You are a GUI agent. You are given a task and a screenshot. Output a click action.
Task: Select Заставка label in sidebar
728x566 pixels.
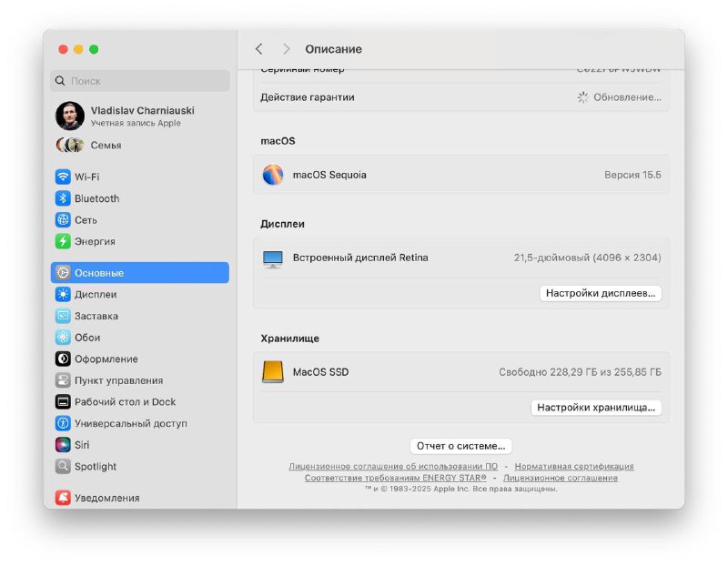click(96, 316)
